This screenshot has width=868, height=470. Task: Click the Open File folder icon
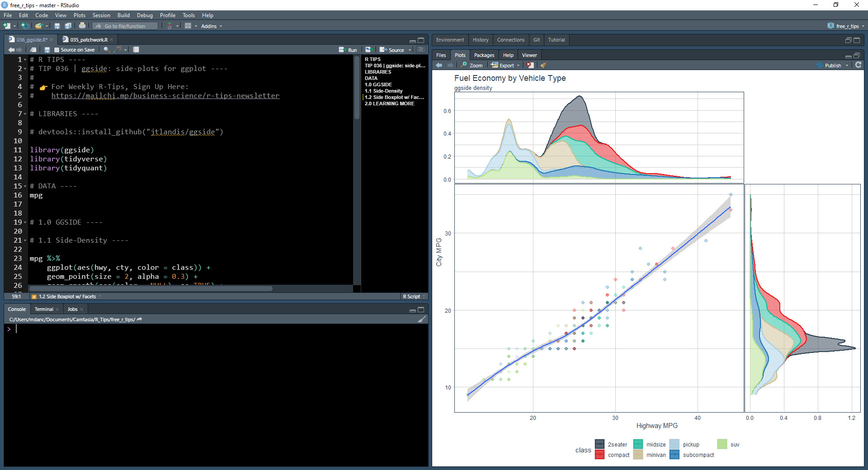click(39, 26)
